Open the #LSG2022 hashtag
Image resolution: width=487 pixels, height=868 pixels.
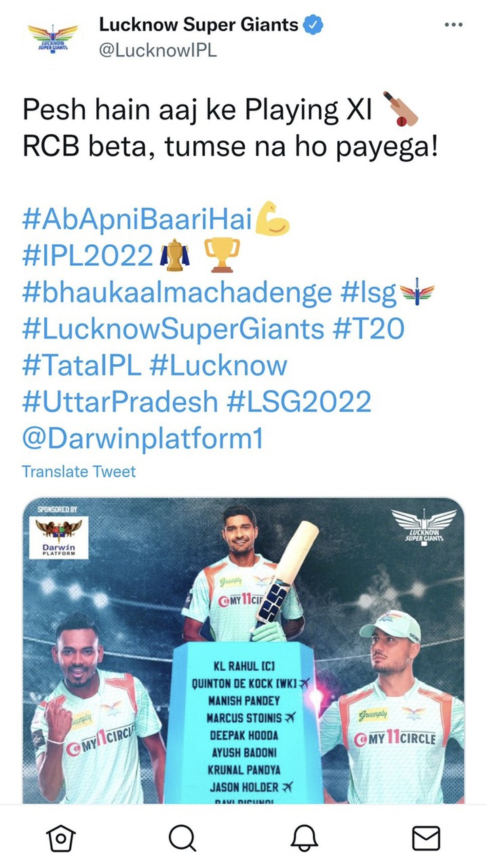294,402
